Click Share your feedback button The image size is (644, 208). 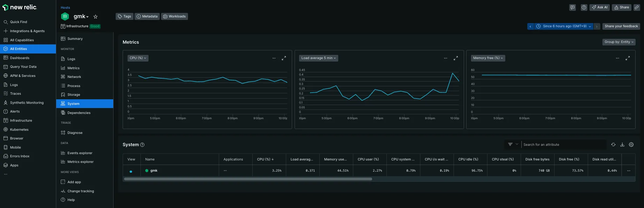pos(621,26)
